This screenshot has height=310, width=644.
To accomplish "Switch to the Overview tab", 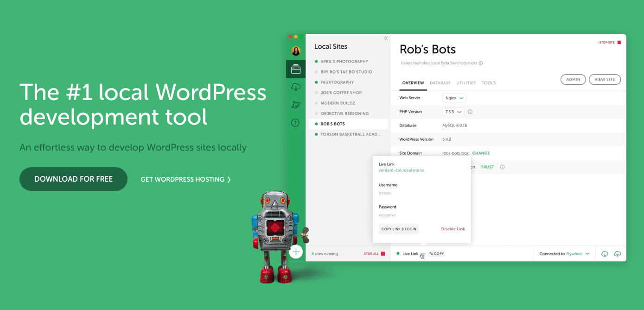I will pyautogui.click(x=413, y=83).
